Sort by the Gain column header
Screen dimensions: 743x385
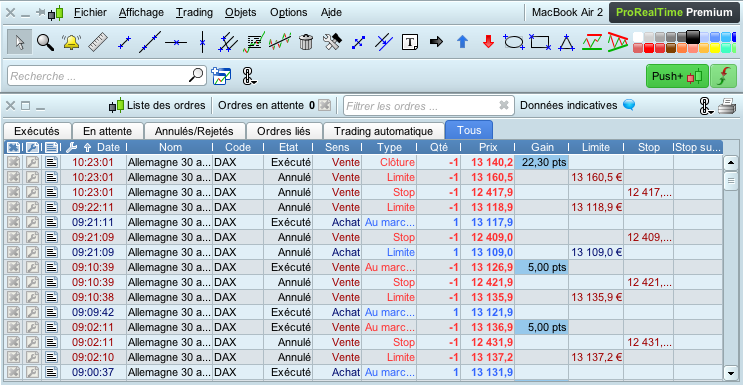542,147
